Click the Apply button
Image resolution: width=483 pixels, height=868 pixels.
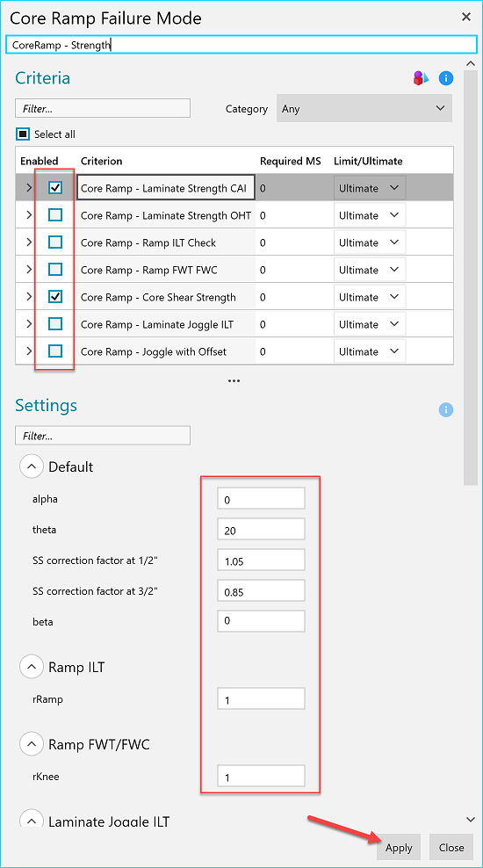click(399, 848)
